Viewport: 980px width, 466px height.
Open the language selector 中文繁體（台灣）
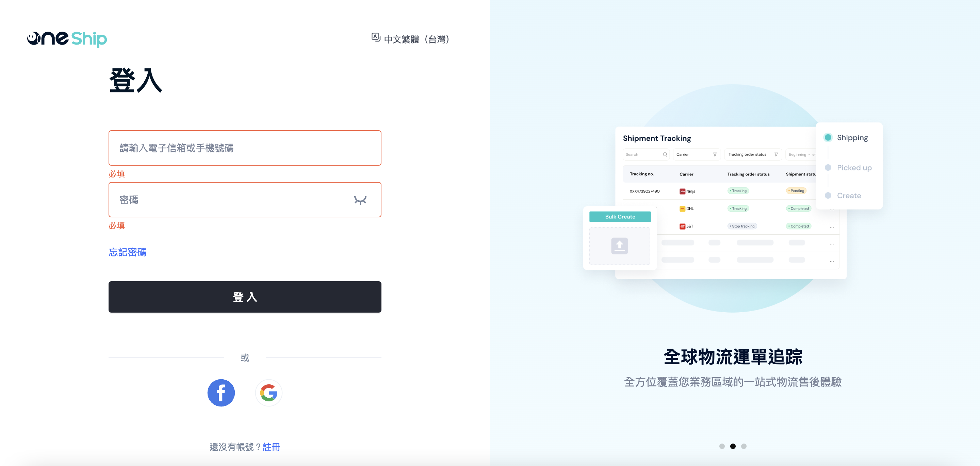[417, 39]
